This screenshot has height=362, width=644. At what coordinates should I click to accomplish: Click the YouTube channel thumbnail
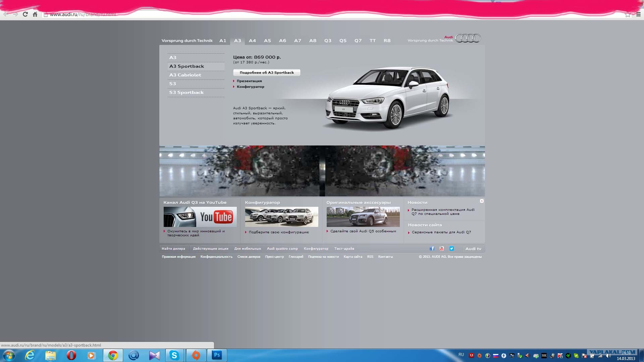(x=200, y=217)
